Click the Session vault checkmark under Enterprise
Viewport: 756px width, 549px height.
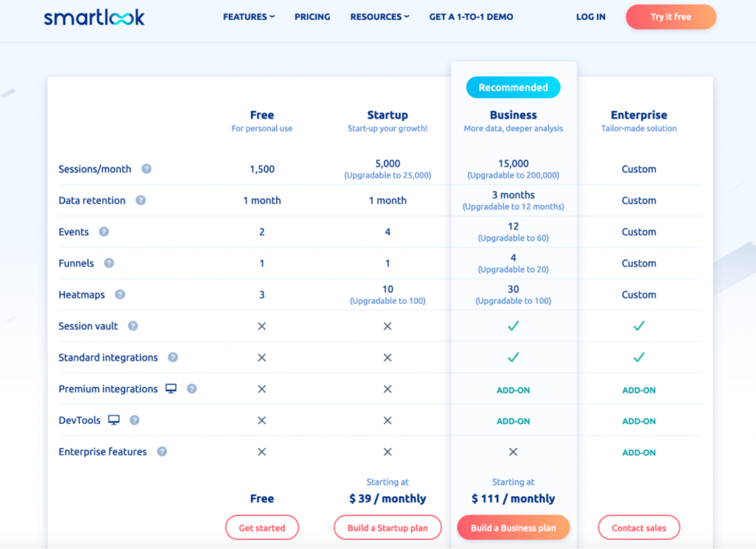[x=639, y=326]
